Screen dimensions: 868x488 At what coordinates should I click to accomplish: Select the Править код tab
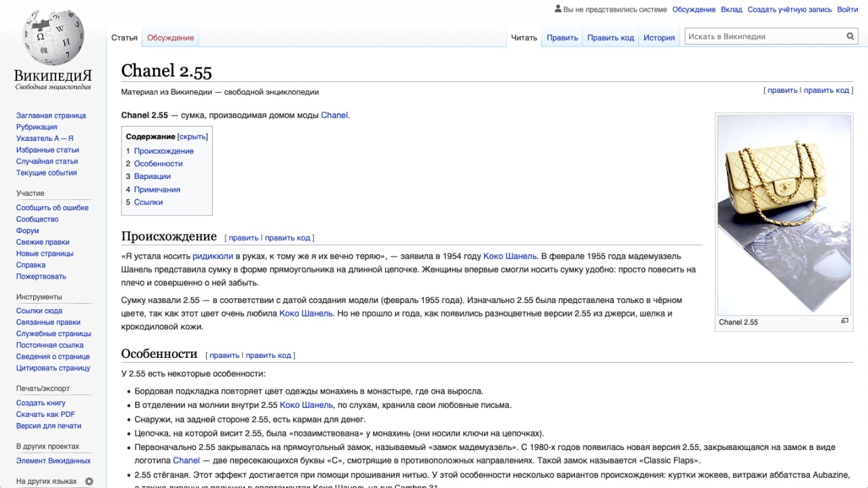(x=610, y=38)
